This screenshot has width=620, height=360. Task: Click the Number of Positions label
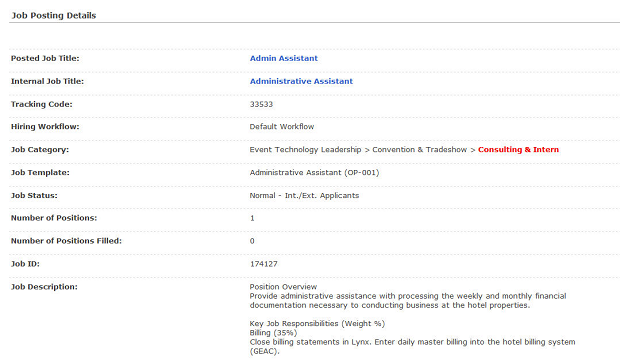pyautogui.click(x=54, y=218)
